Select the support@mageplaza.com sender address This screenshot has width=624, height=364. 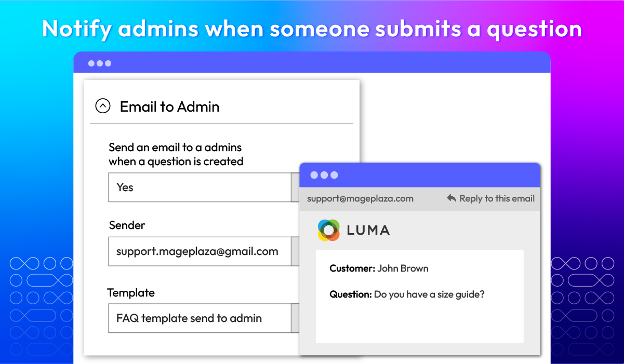(x=360, y=198)
